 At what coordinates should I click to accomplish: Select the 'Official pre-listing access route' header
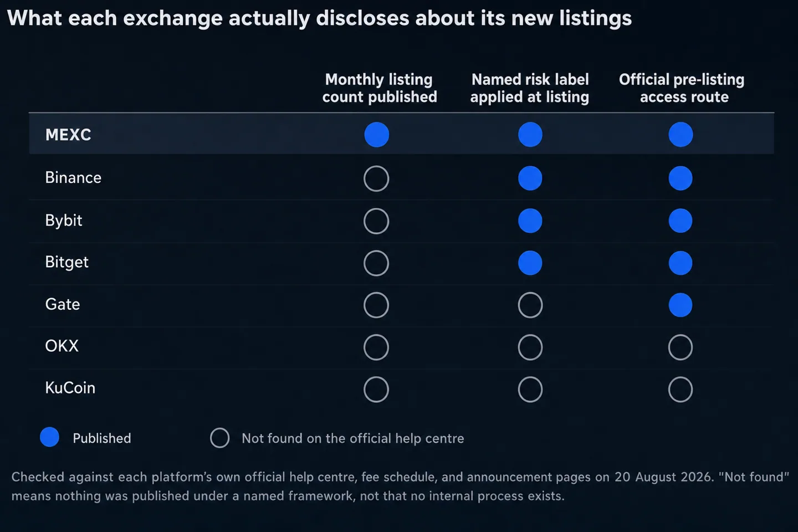(x=682, y=88)
